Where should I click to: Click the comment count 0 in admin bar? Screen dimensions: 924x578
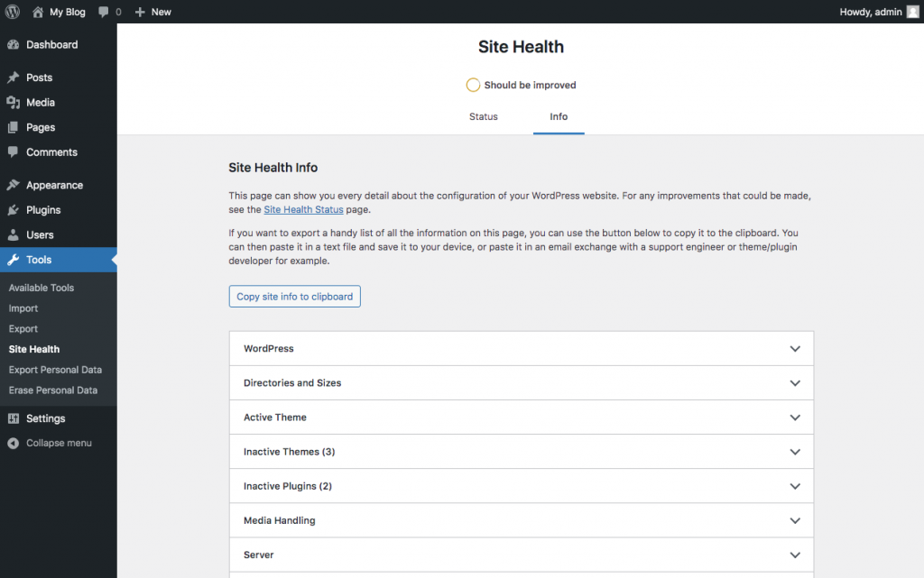pos(118,12)
